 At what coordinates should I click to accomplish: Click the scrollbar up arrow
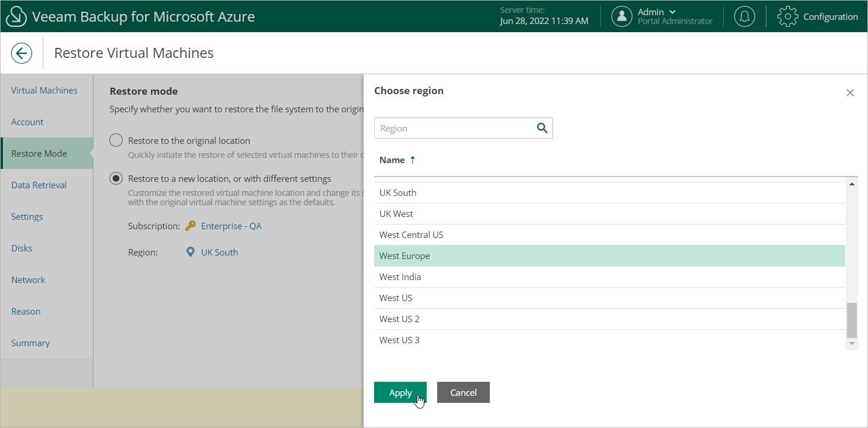(x=852, y=184)
